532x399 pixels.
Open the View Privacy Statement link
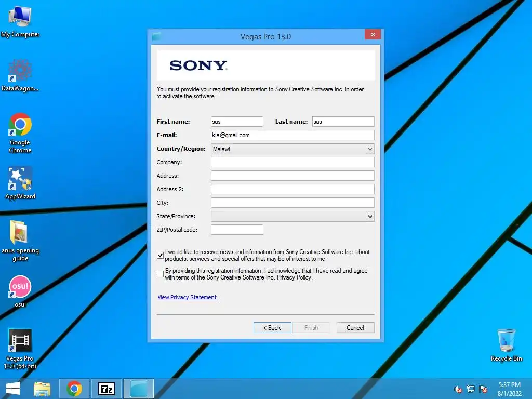coord(187,297)
